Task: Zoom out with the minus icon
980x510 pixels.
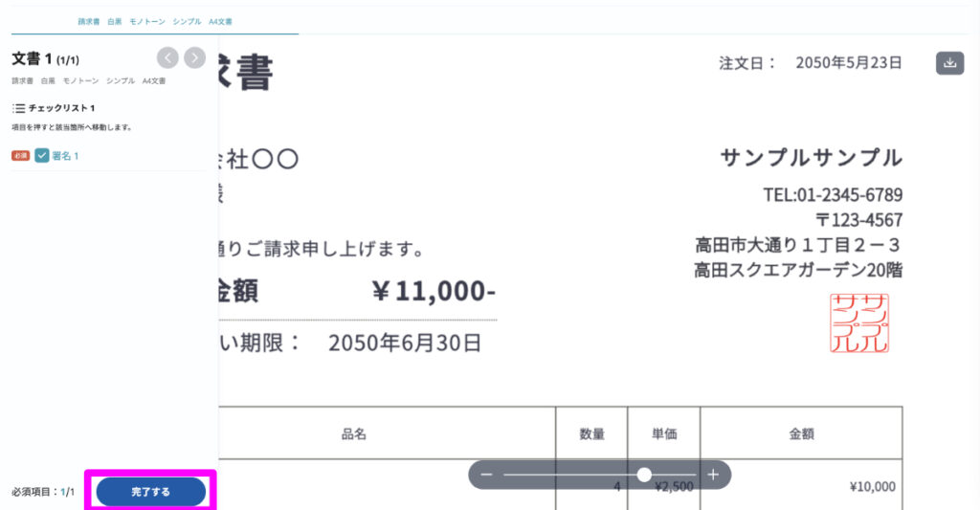Action: [487, 475]
